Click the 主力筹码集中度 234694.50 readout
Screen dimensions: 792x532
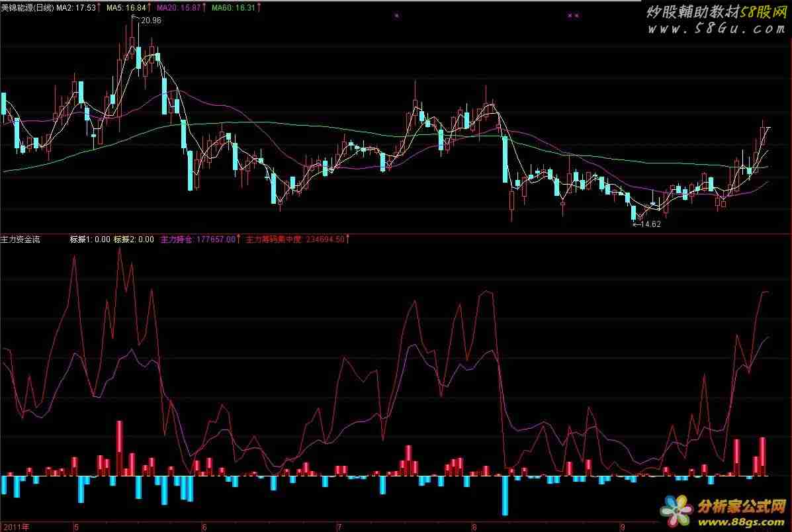(295, 240)
